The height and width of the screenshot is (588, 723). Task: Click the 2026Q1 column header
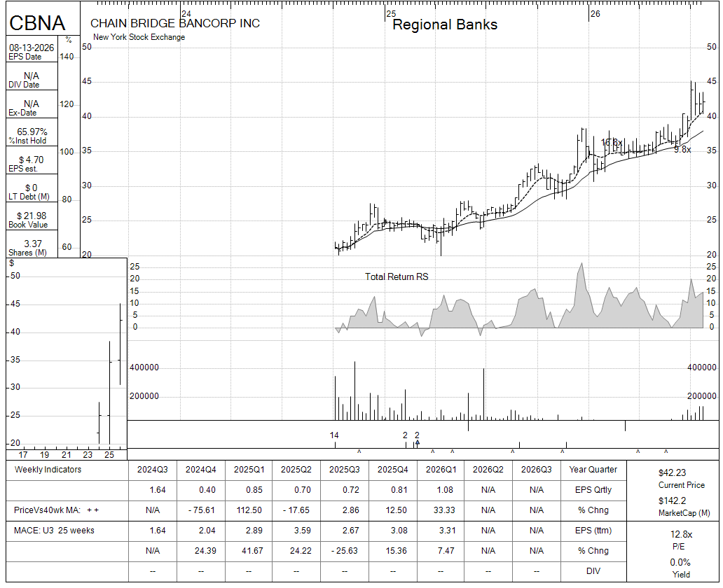coord(441,470)
